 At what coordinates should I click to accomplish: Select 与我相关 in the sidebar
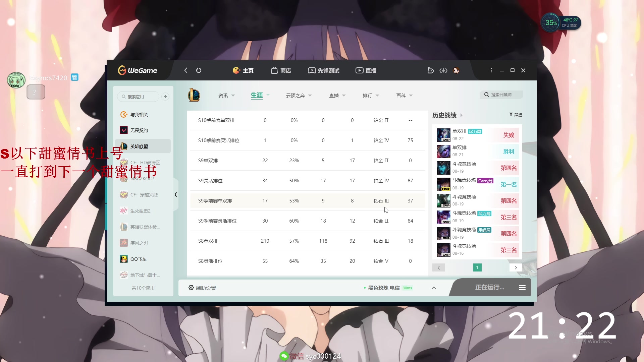143,115
